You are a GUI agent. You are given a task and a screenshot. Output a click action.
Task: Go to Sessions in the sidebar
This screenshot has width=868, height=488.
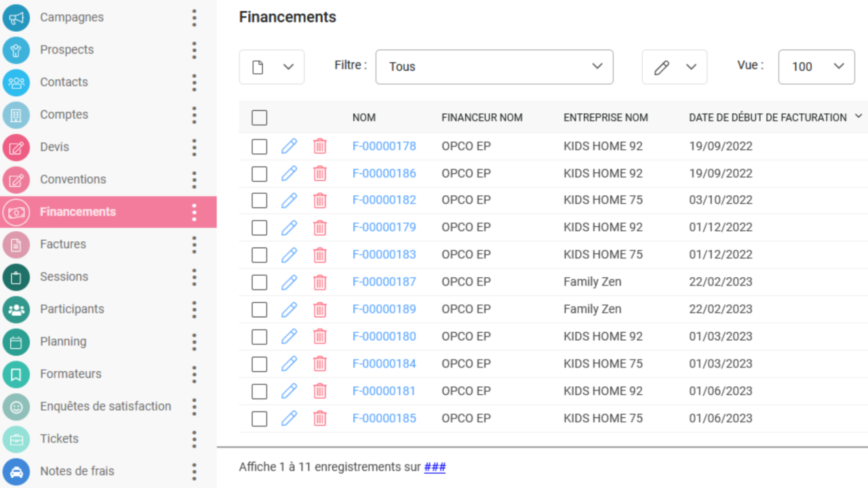click(x=64, y=277)
